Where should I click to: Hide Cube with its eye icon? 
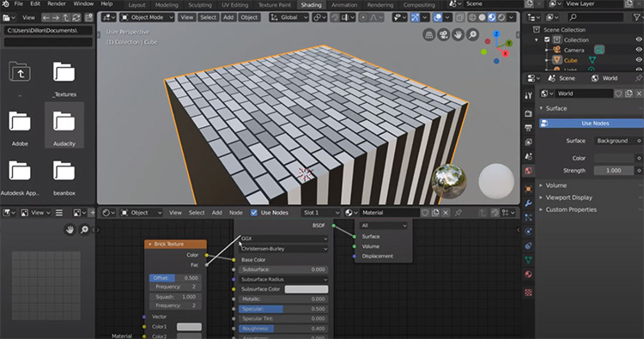639,60
